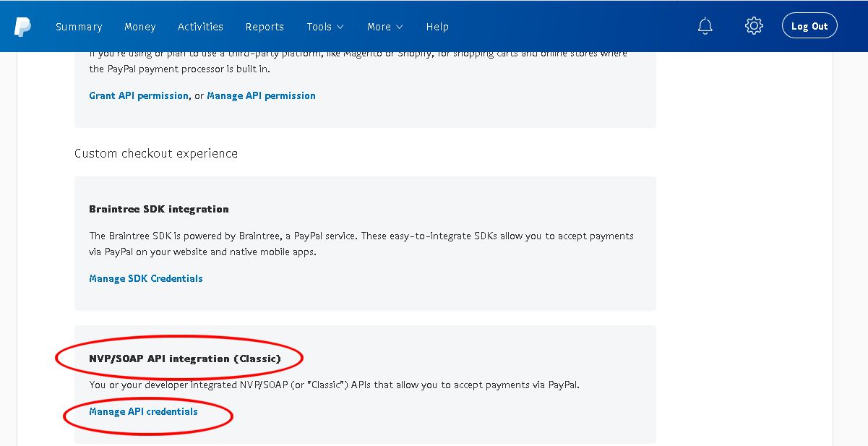Click the Braintree SDK integration heading
The height and width of the screenshot is (446, 868).
coord(159,209)
